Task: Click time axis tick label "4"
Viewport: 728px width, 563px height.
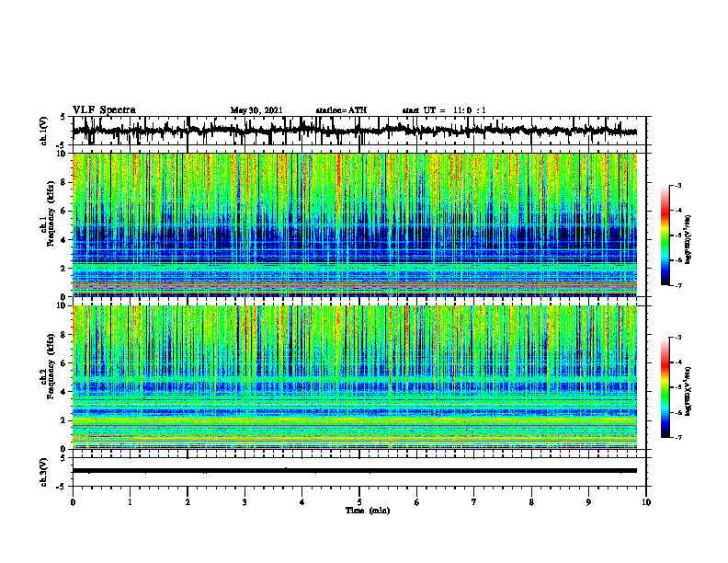Action: pyautogui.click(x=302, y=502)
